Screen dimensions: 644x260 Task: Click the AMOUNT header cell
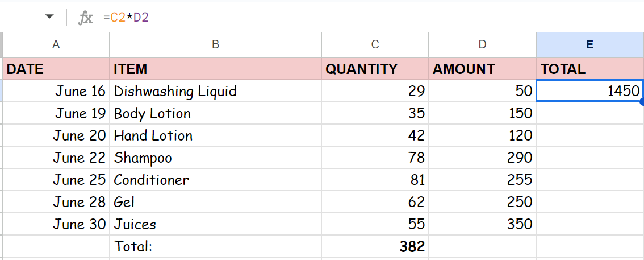pos(482,69)
